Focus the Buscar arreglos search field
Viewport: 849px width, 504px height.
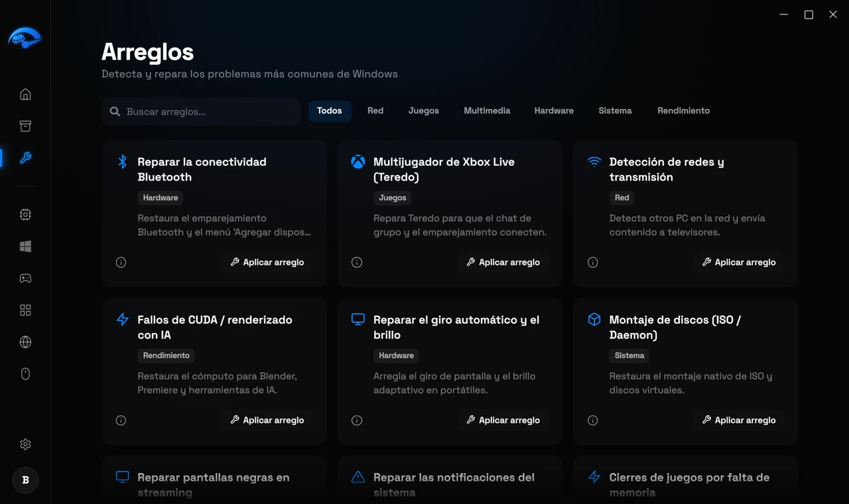pos(201,111)
